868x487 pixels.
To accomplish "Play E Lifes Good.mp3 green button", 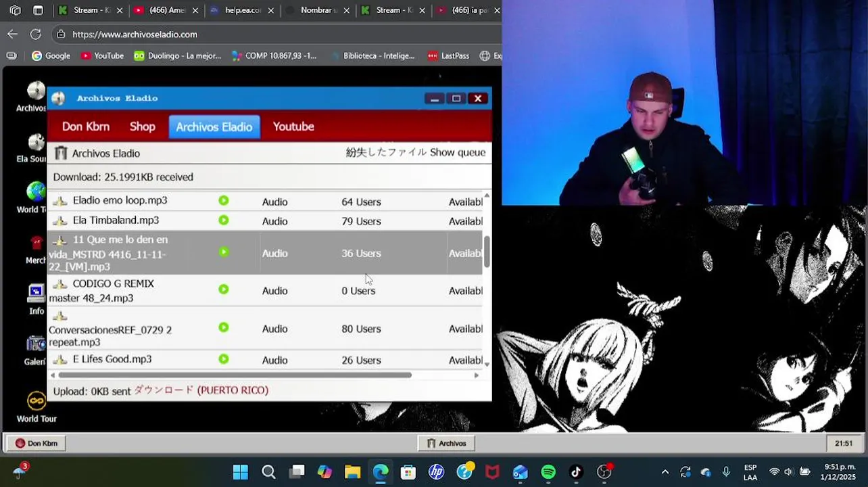I will pos(224,359).
